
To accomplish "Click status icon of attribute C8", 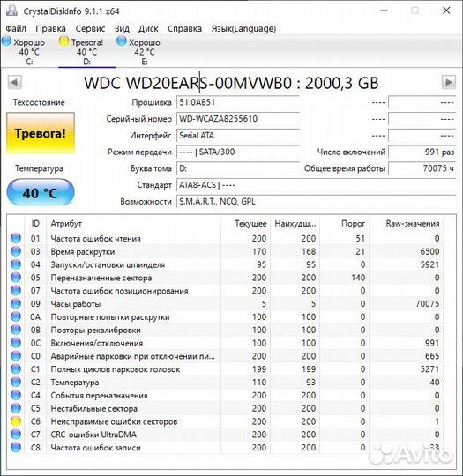I will tap(16, 447).
